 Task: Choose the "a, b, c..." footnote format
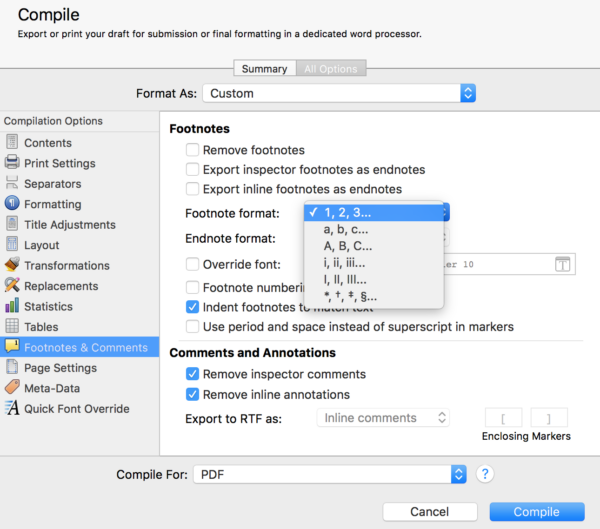point(347,229)
